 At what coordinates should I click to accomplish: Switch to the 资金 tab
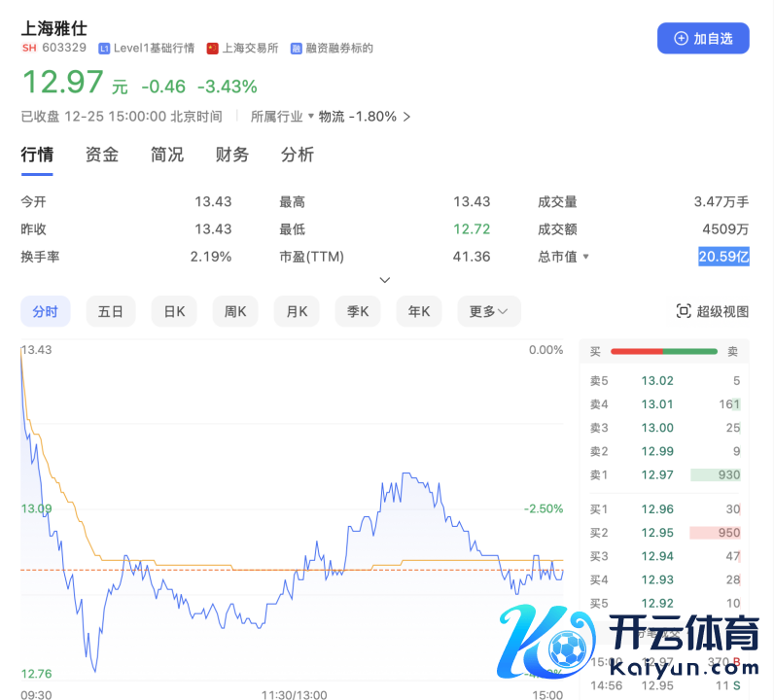click(x=102, y=155)
